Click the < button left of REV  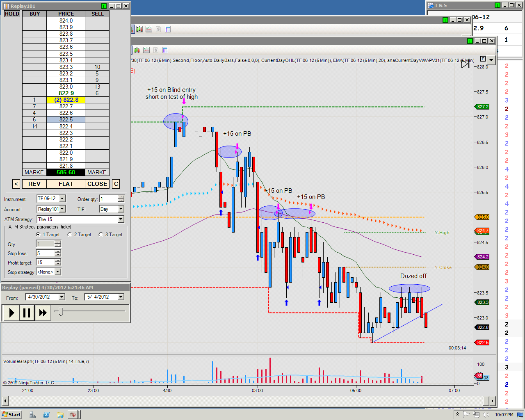click(16, 184)
